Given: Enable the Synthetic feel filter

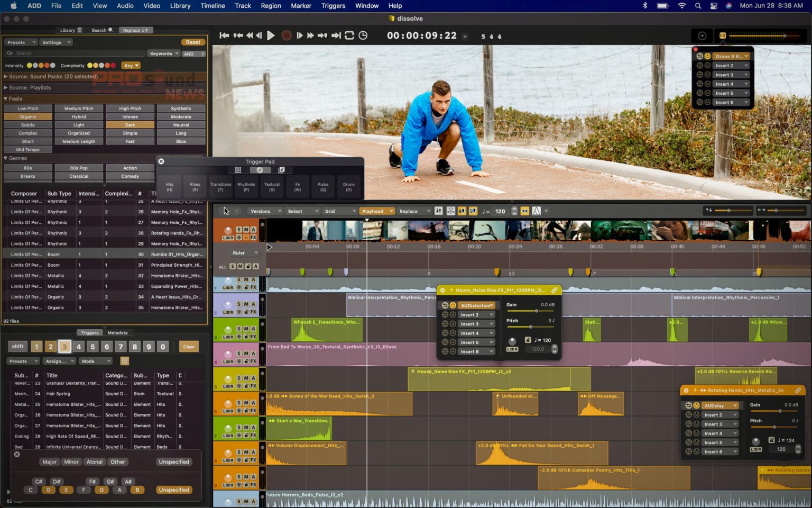Looking at the screenshot, I should click(x=181, y=108).
